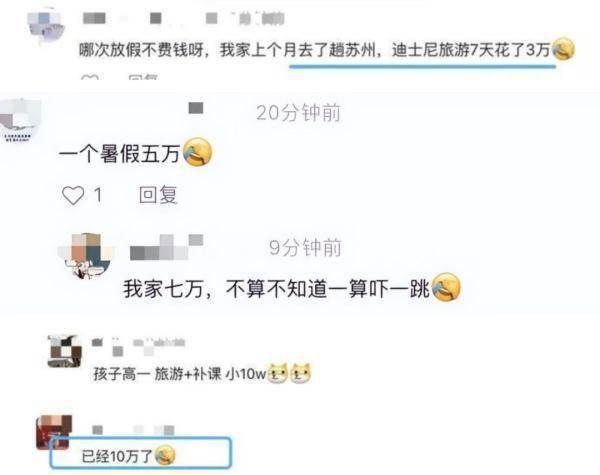The image size is (600, 475).
Task: Open avatar of the 孩子高一 commenter
Action: pyautogui.click(x=65, y=351)
